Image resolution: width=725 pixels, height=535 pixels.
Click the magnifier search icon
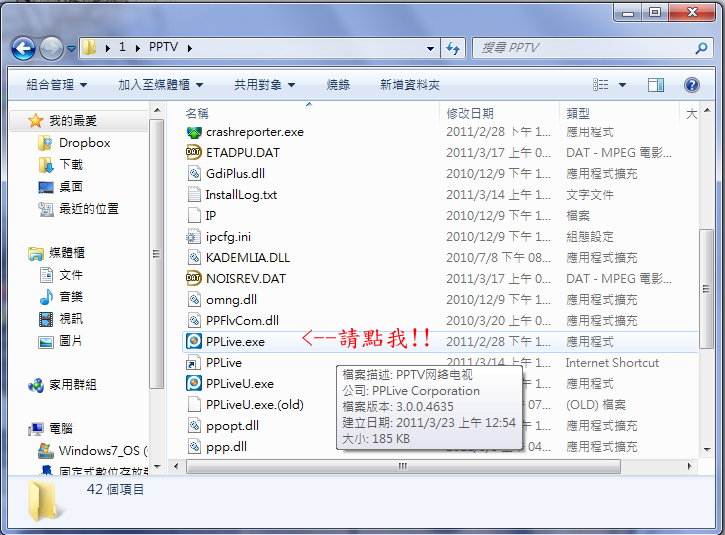click(x=701, y=48)
